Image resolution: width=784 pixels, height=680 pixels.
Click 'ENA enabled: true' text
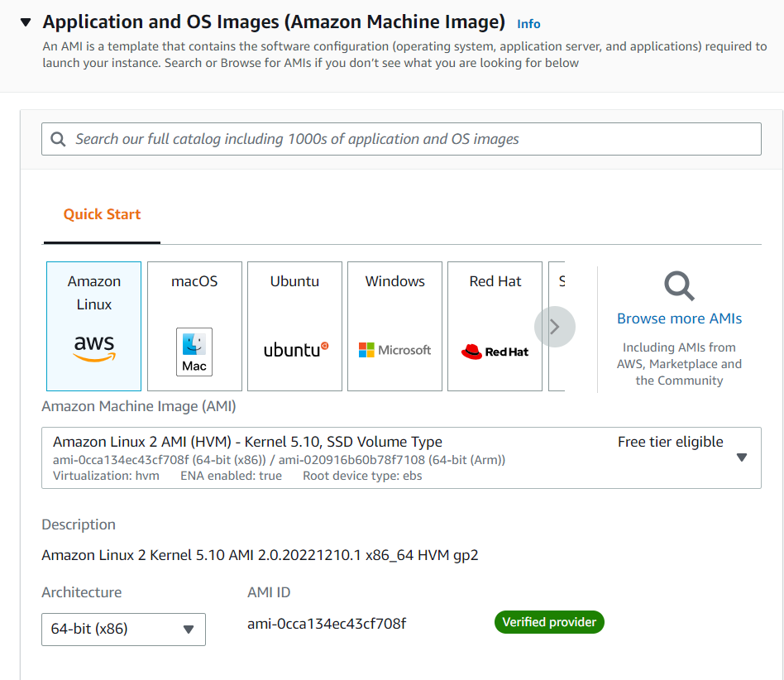(x=231, y=476)
